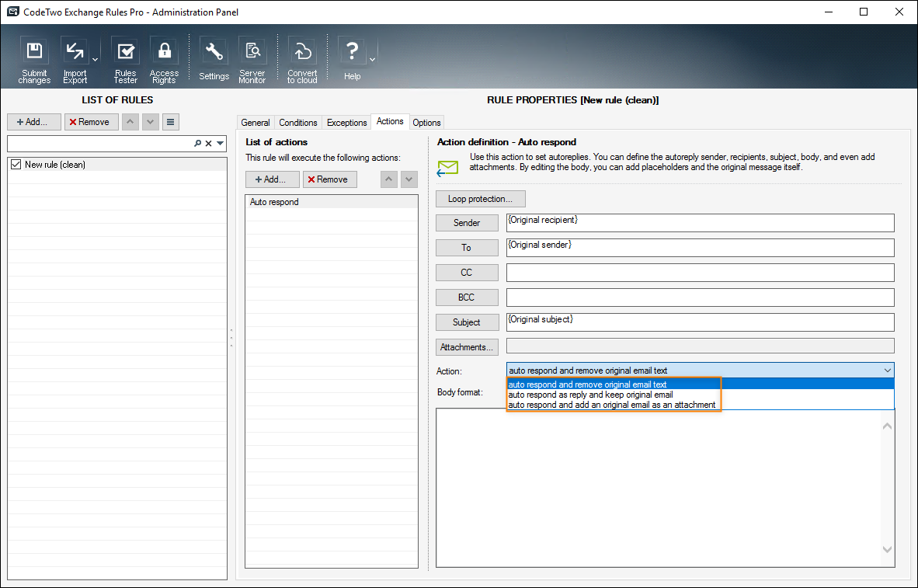Click the message body scrollbar down arrow
Viewport: 918px width, 588px height.
tap(888, 549)
